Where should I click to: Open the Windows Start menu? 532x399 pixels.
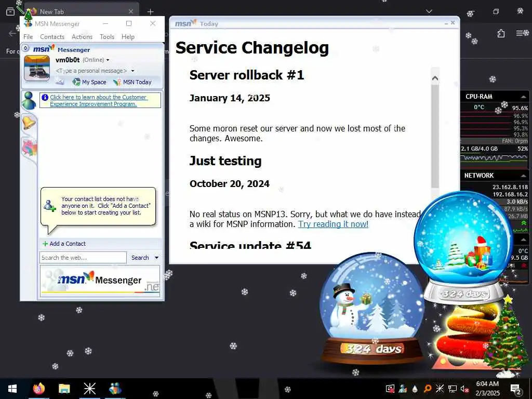point(12,389)
